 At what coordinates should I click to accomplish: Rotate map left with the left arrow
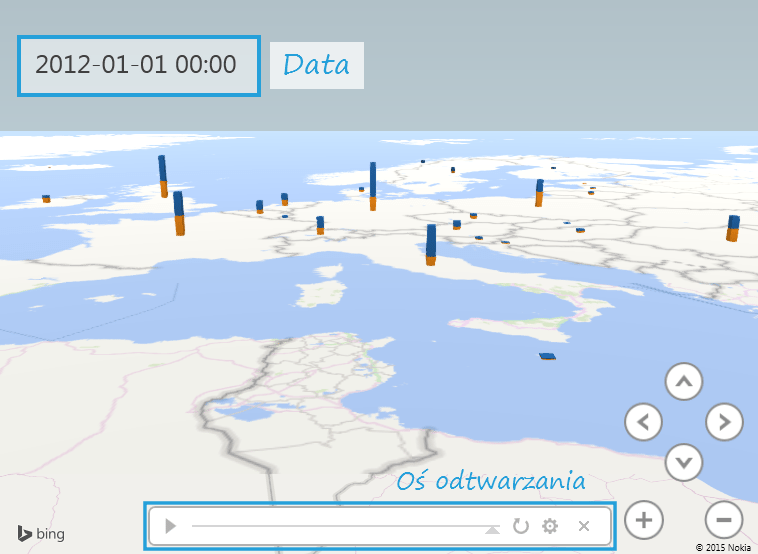tap(644, 422)
